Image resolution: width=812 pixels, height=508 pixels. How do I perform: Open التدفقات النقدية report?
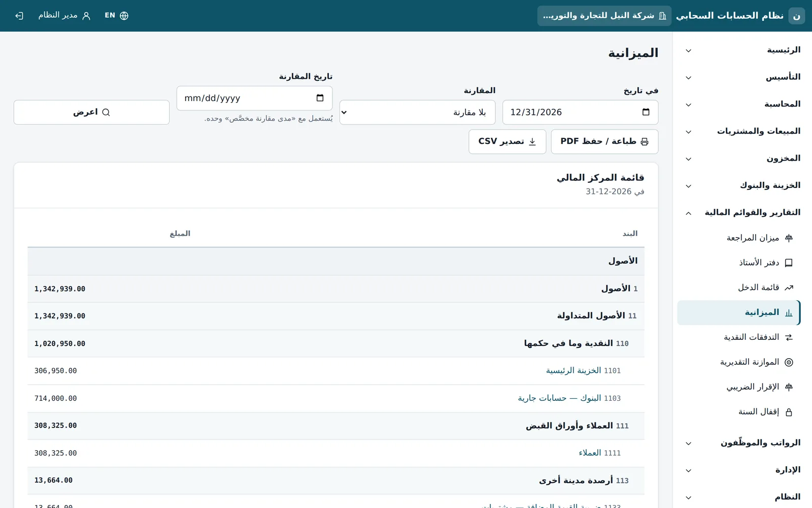tap(739, 337)
